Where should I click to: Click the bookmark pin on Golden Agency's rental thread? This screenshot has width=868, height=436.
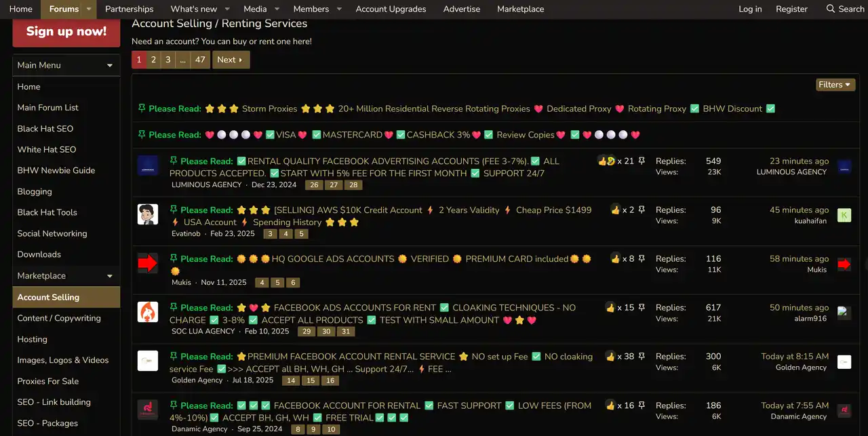(x=642, y=356)
